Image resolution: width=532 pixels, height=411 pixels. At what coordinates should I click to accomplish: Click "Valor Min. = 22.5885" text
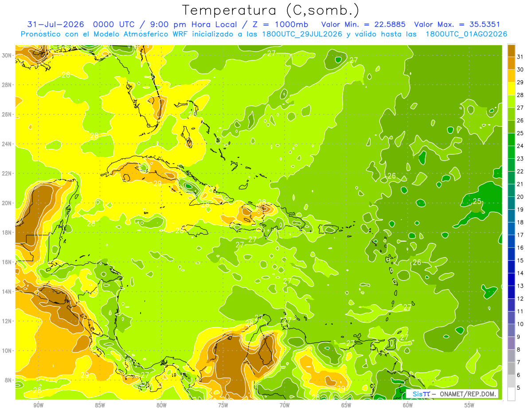click(x=363, y=24)
